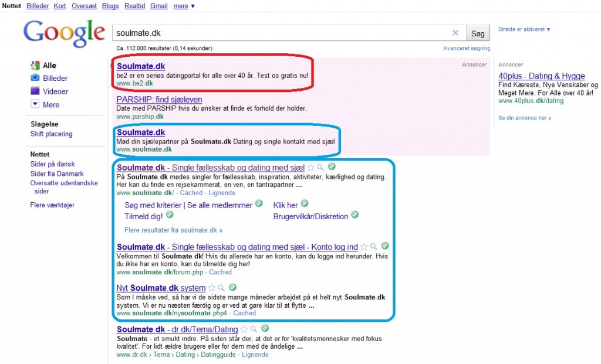Click green checkmark next to Klik her
Viewport: 601px width, 364px height.
(x=305, y=203)
